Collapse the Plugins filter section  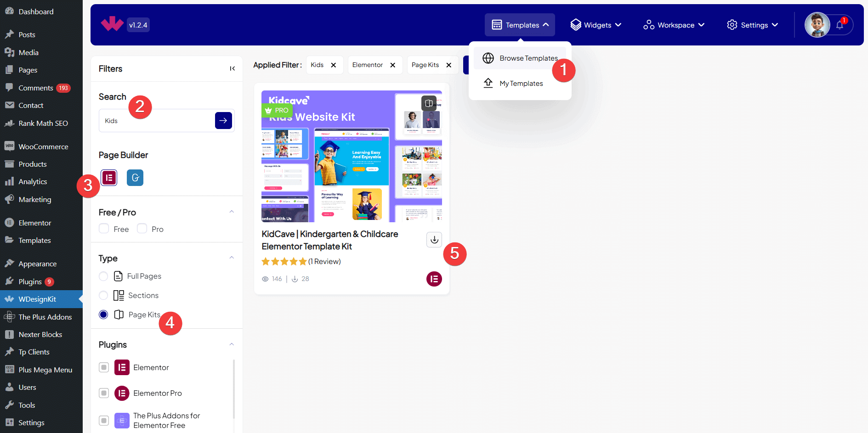coord(232,344)
